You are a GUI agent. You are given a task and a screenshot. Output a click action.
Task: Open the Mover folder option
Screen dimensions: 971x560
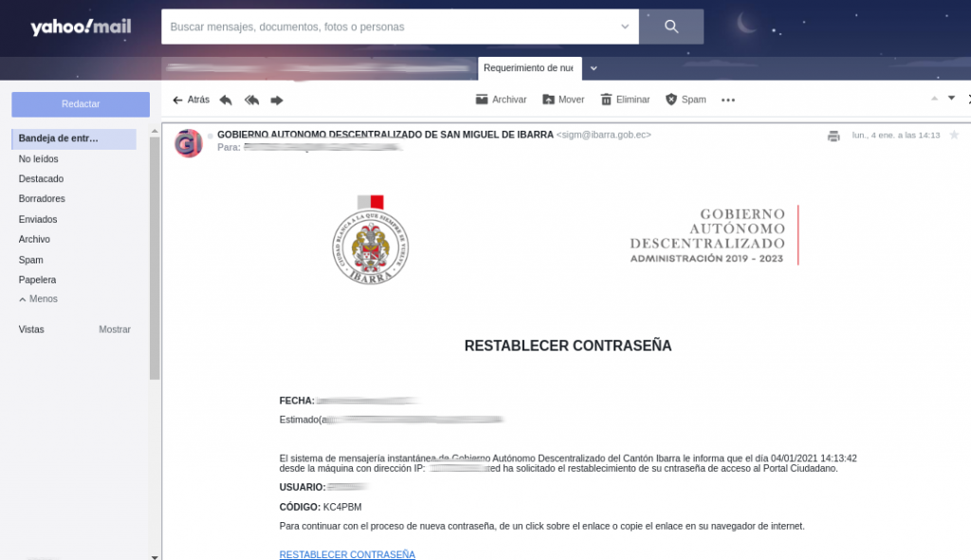pos(563,99)
